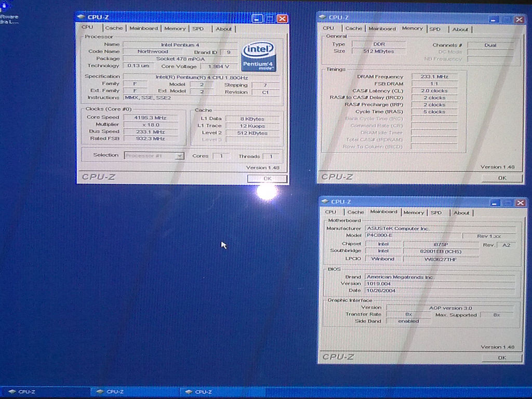The image size is (532, 399).
Task: Click OK in the Motherboard CPU-Z window
Action: pyautogui.click(x=502, y=357)
